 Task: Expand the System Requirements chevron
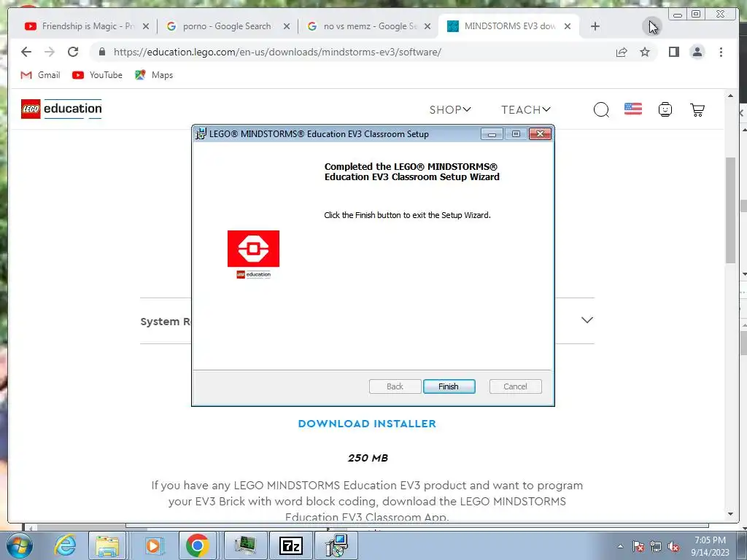coord(587,320)
